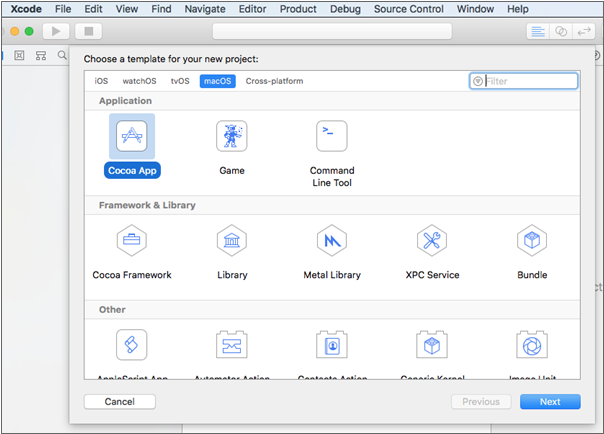Choose the Game template icon

[x=232, y=136]
